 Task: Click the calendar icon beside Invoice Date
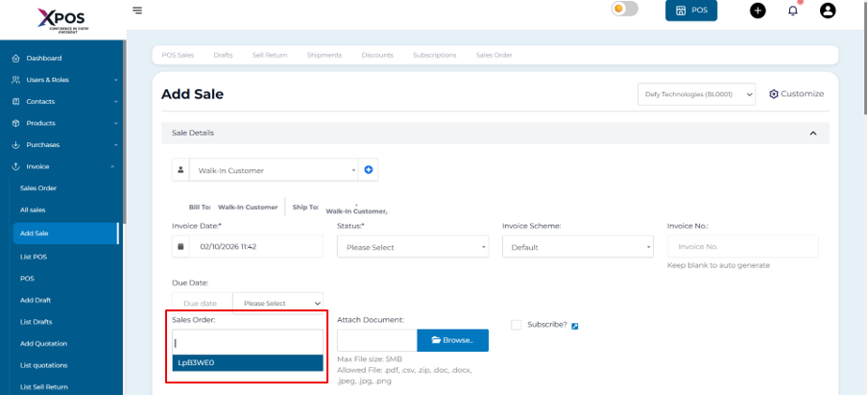(181, 247)
